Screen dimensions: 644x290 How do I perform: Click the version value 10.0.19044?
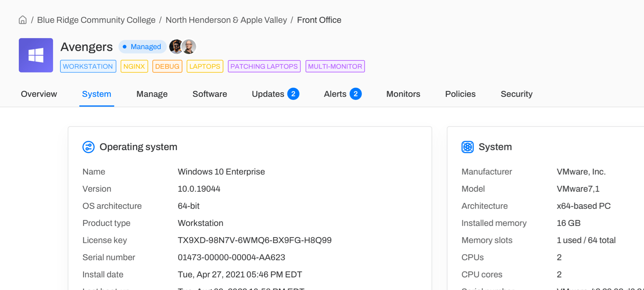pos(199,189)
